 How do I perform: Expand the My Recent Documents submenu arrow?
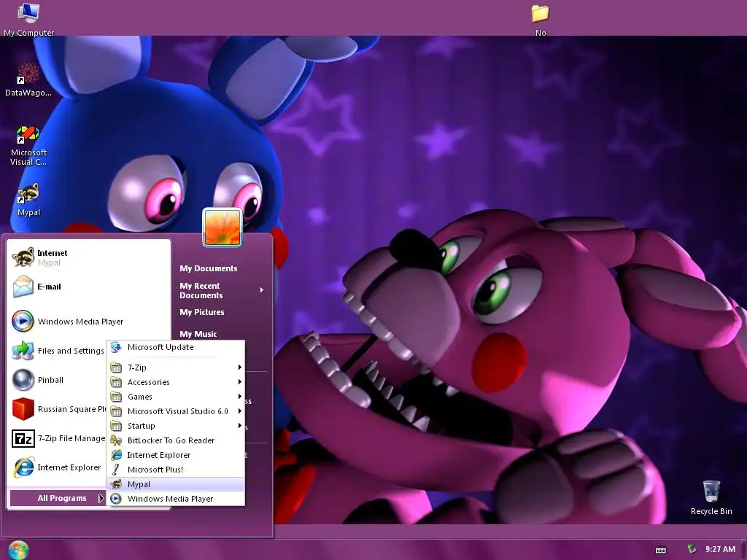[x=262, y=290]
